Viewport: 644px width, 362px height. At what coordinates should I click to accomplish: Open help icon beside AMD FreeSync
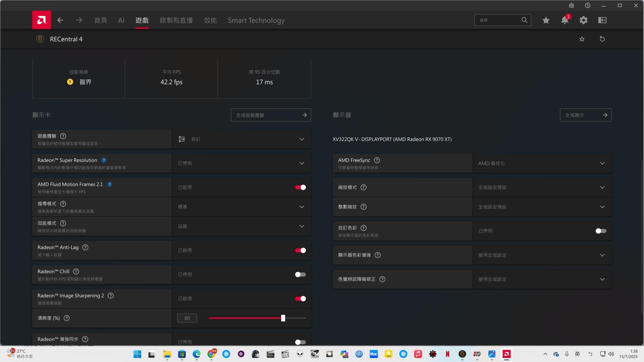click(x=377, y=160)
